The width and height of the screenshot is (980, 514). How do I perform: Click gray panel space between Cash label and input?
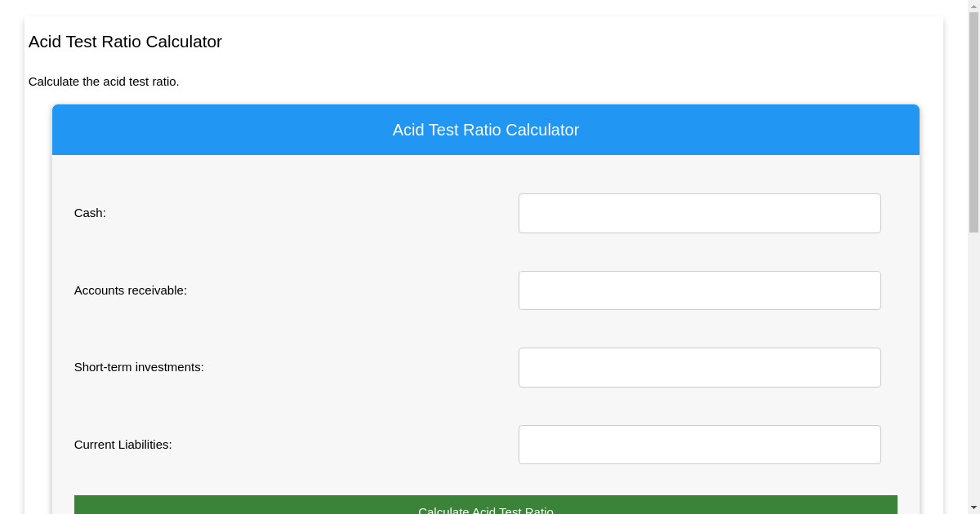(x=310, y=213)
